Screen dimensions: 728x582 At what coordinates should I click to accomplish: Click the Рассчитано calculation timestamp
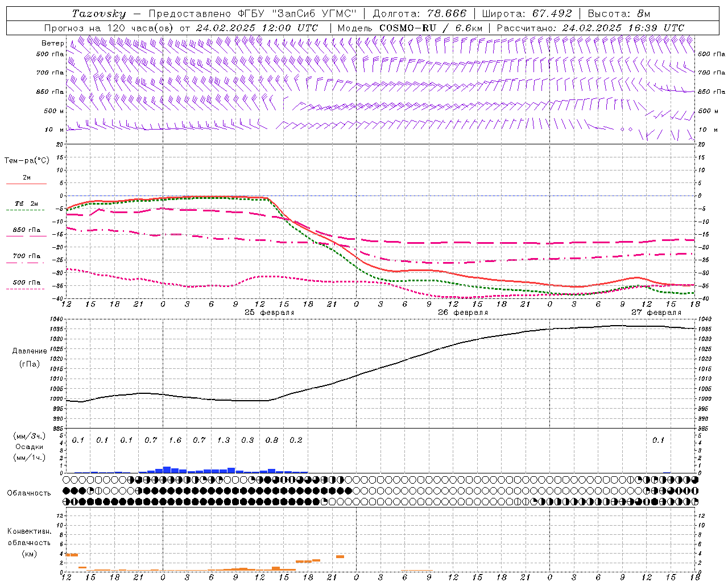point(590,28)
